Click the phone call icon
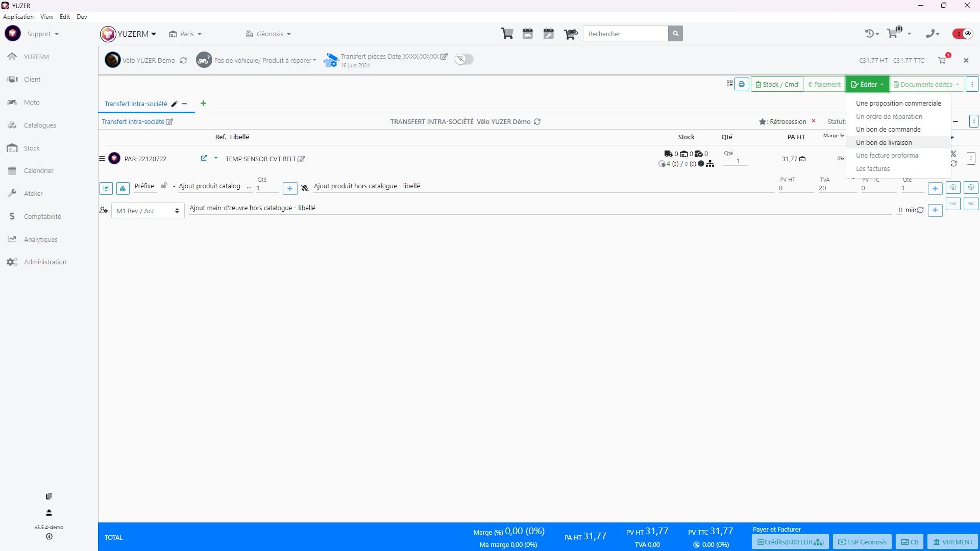 click(x=931, y=34)
